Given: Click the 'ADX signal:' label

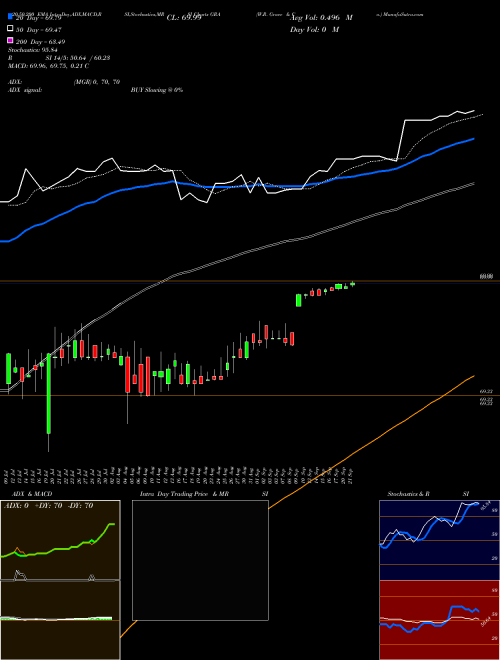Looking at the screenshot, I should coord(25,90).
